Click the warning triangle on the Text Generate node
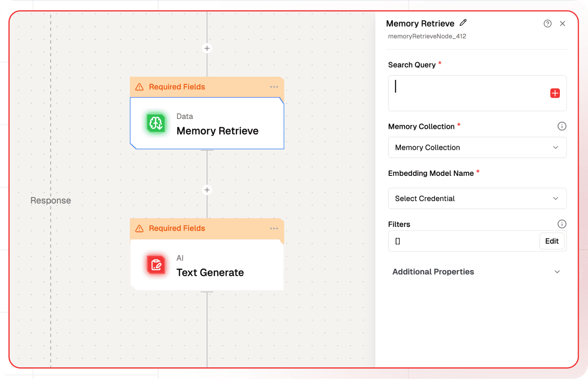The width and height of the screenshot is (588, 379). 139,228
